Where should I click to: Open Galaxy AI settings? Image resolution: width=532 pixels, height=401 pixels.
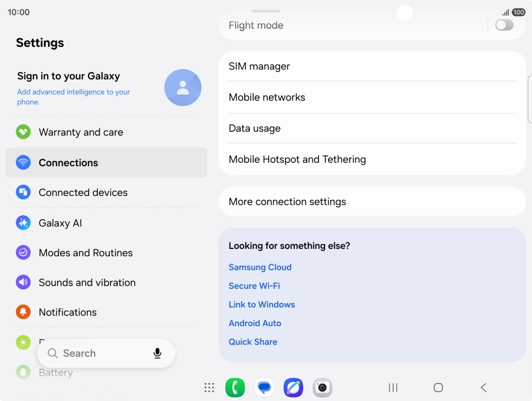click(106, 222)
